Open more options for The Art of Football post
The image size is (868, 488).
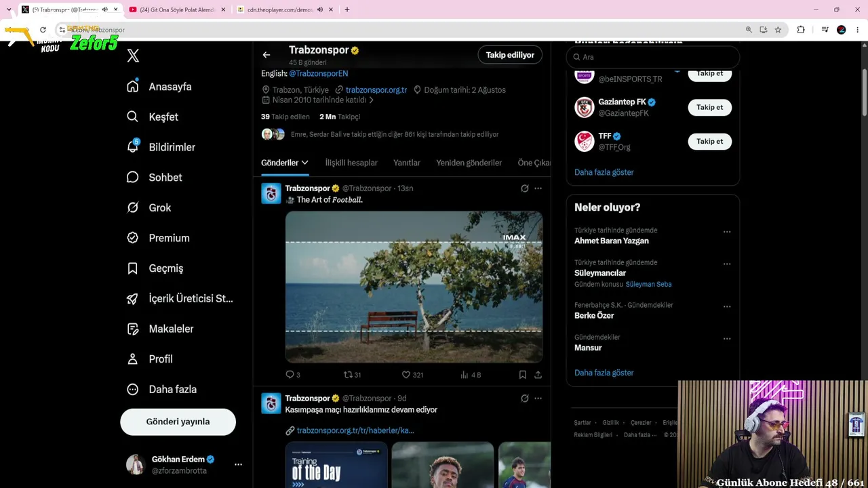click(538, 188)
